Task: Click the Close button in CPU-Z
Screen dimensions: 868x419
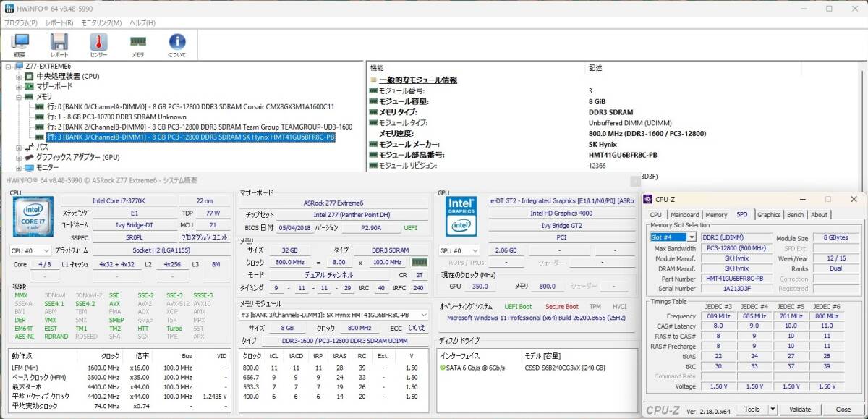Action: 843,410
